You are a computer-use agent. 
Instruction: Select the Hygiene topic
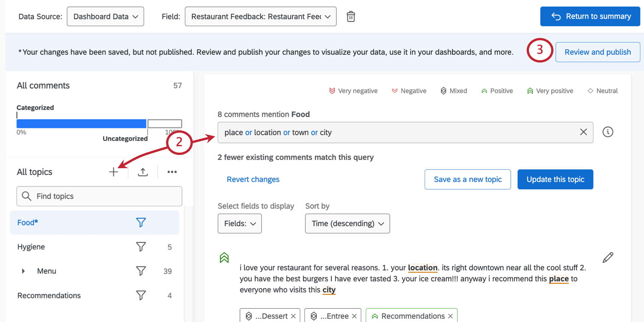[x=31, y=247]
